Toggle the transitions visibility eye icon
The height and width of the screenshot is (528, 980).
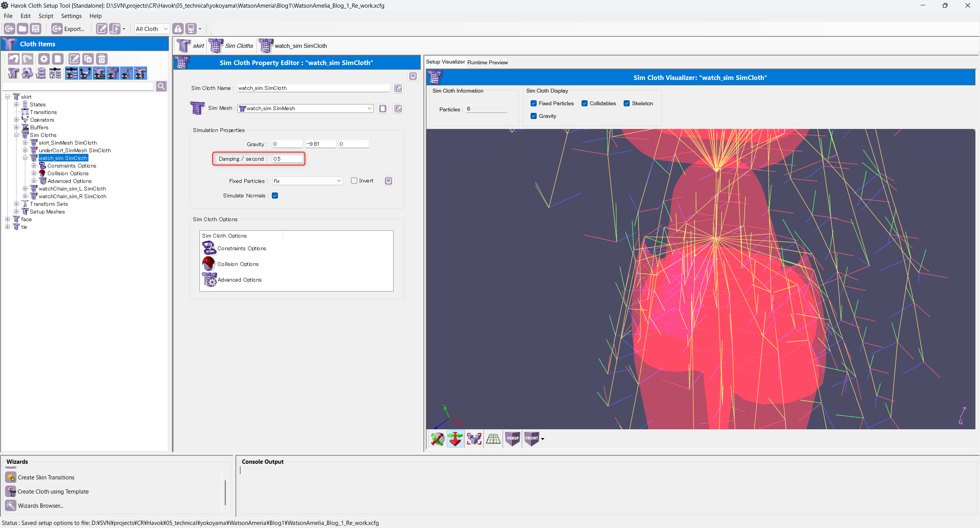pos(72,73)
